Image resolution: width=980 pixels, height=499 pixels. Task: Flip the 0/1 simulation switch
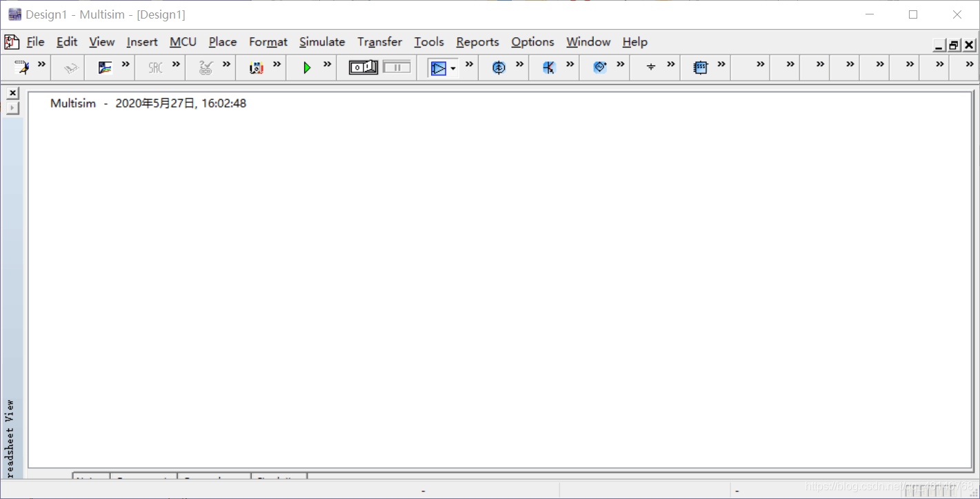(363, 67)
